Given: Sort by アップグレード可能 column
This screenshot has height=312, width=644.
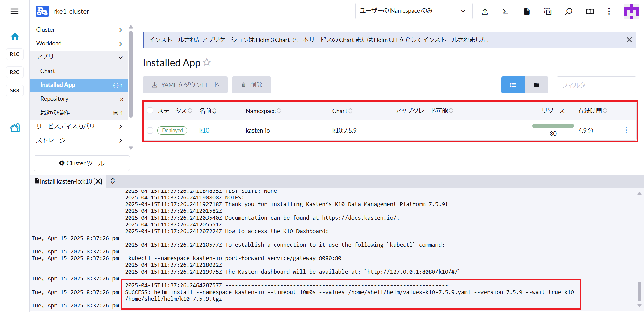Looking at the screenshot, I should pos(424,111).
